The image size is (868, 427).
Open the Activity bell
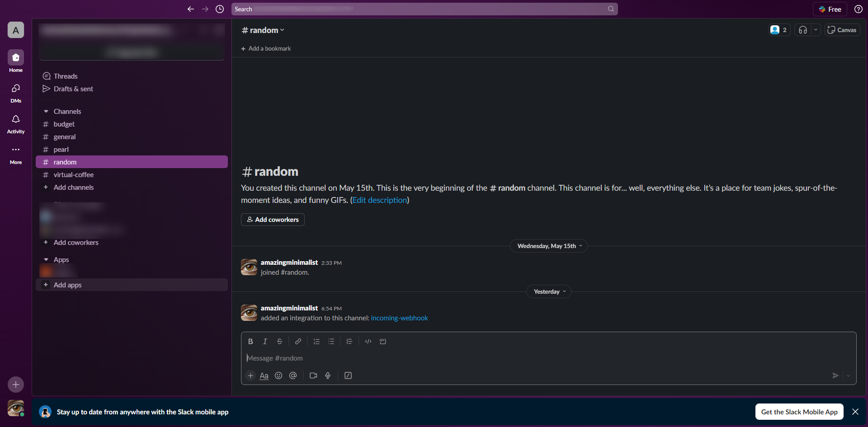tap(16, 123)
